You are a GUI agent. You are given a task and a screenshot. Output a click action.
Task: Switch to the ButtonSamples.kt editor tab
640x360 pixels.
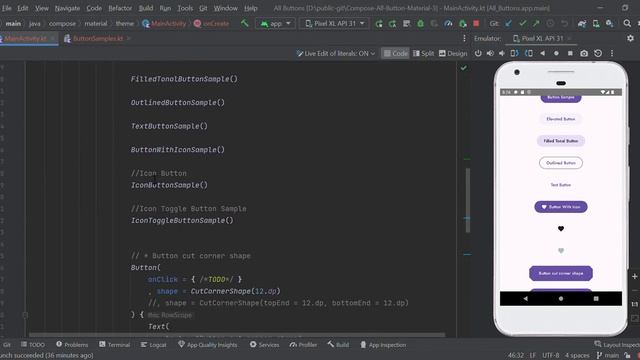click(98, 38)
